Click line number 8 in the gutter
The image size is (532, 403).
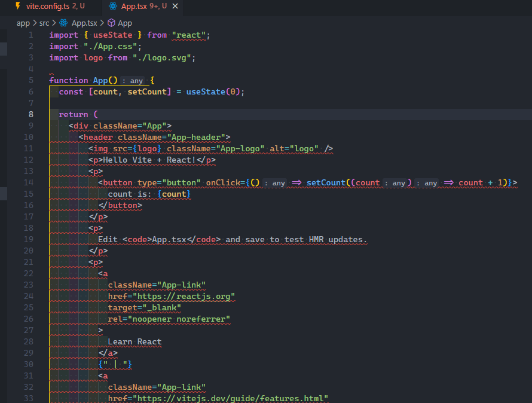pyautogui.click(x=31, y=114)
